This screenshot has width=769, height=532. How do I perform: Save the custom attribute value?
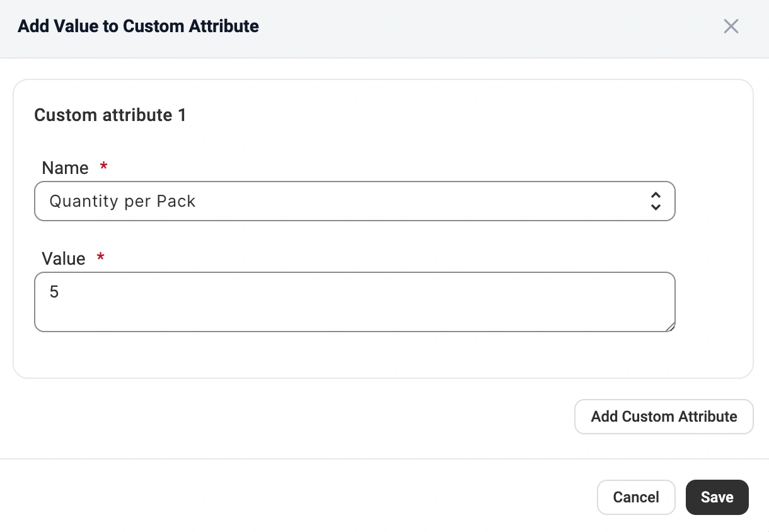point(717,497)
